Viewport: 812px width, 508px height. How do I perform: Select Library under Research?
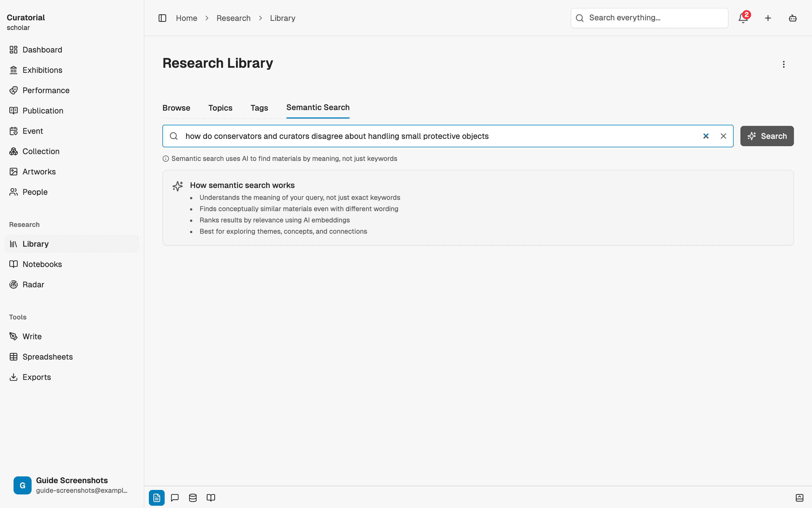pos(72,244)
